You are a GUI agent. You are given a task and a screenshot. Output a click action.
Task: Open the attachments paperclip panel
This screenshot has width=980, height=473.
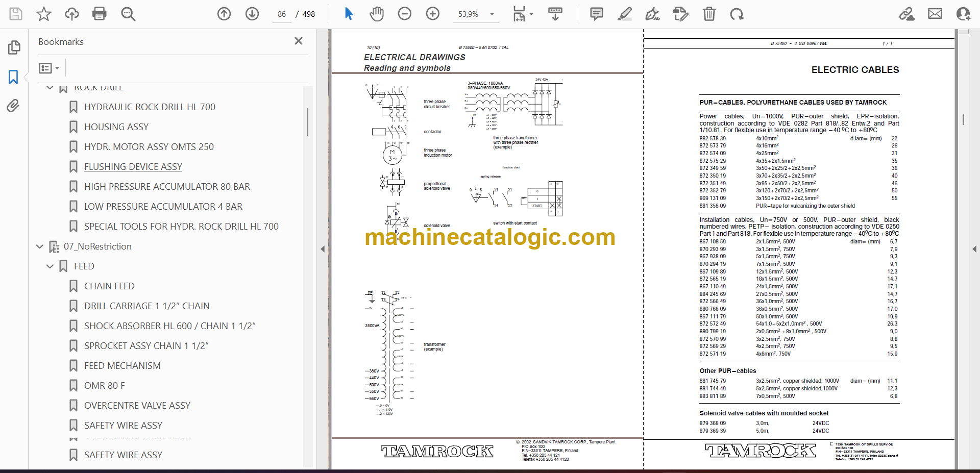click(x=13, y=106)
